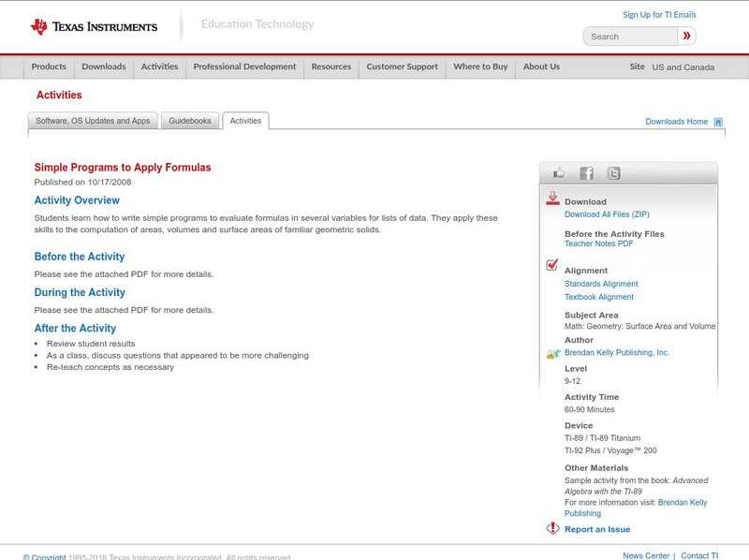
Task: Open the Customer Support menu item
Action: (x=402, y=66)
